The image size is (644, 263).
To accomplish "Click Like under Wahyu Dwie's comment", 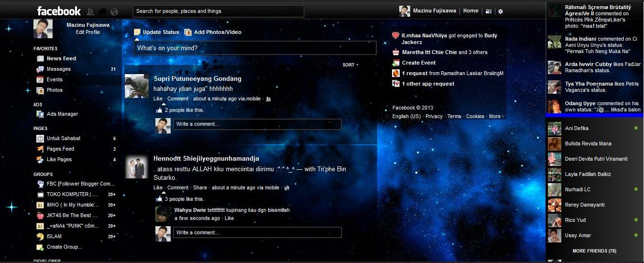I will coord(229,218).
